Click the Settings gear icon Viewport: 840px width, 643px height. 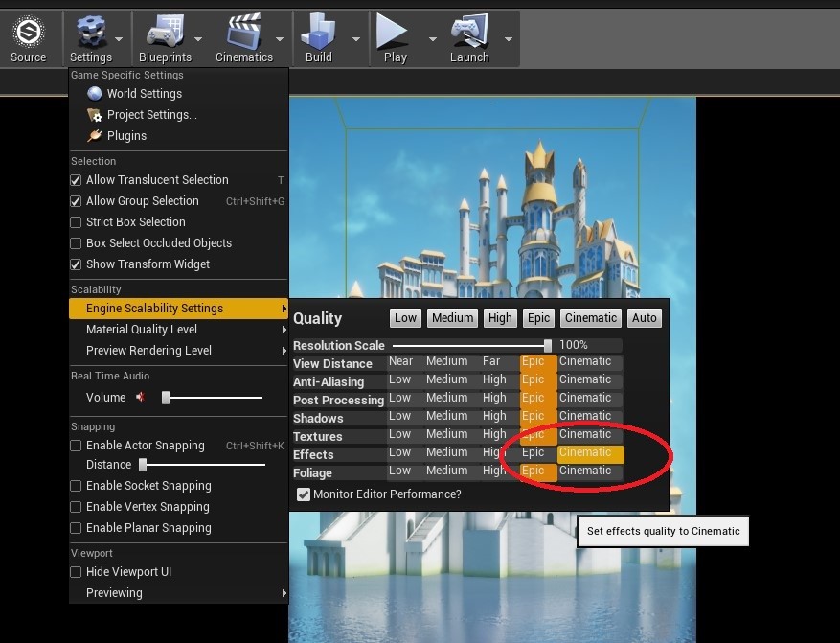pyautogui.click(x=91, y=33)
